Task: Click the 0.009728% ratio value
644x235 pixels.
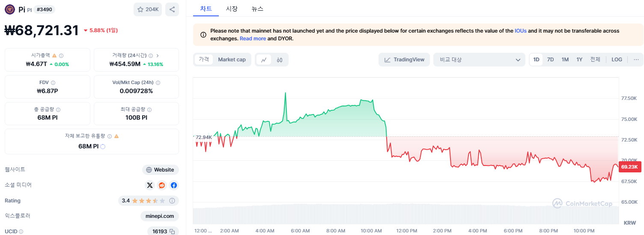Action: coord(136,91)
